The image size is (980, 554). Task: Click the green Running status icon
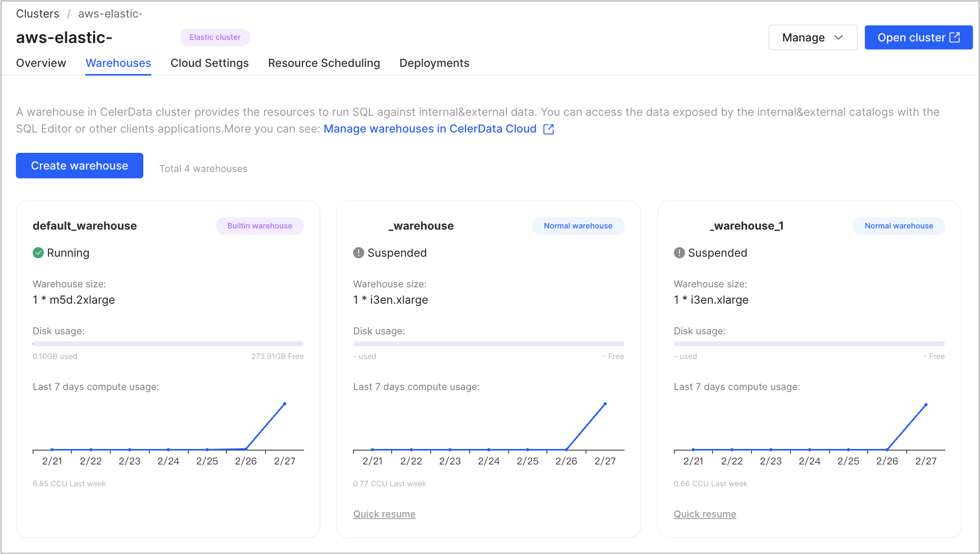[38, 253]
